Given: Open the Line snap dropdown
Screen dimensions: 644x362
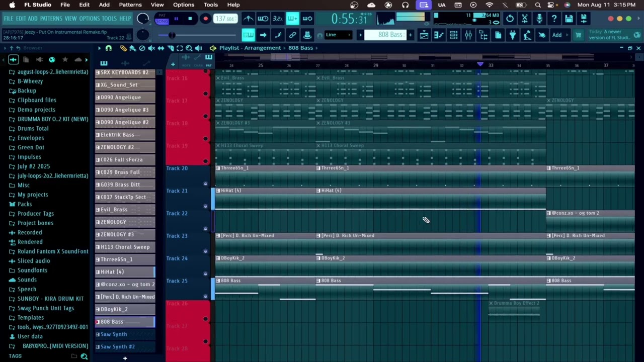Looking at the screenshot, I should (x=338, y=35).
